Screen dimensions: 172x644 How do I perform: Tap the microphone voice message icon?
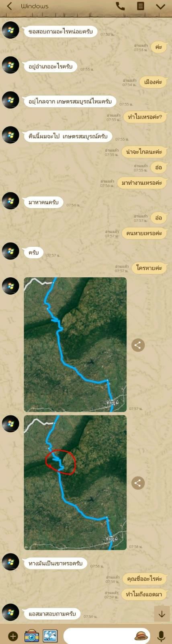pyautogui.click(x=161, y=636)
